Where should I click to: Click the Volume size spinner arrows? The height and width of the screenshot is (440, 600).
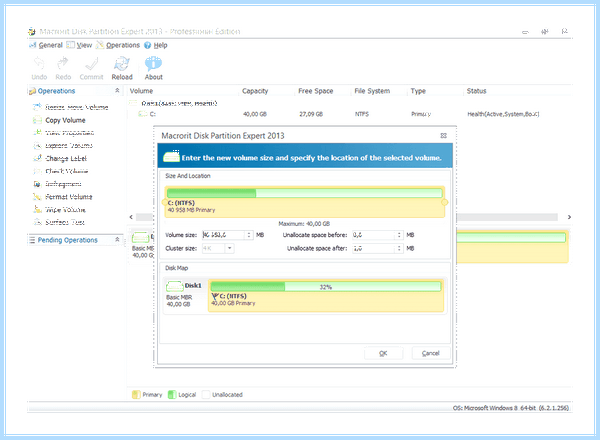click(x=249, y=235)
